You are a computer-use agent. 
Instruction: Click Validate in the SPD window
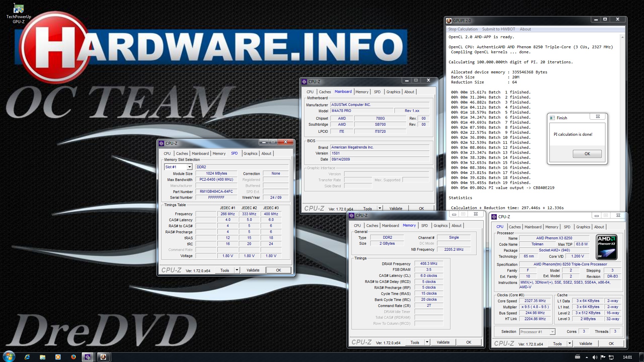pyautogui.click(x=253, y=270)
